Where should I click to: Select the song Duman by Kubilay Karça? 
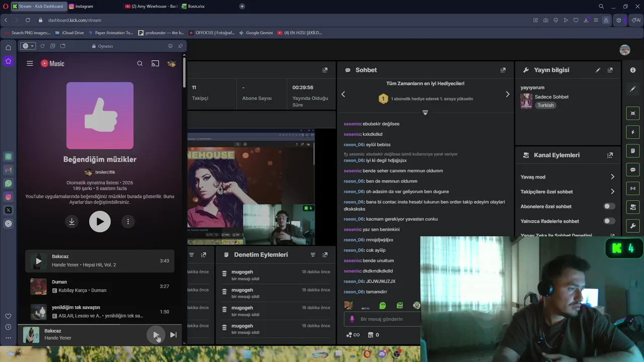pyautogui.click(x=100, y=286)
